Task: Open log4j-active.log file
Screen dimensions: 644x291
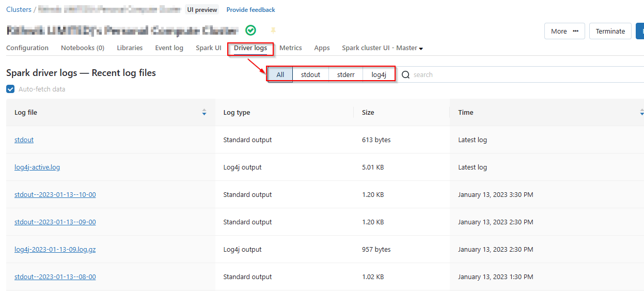Action: [x=37, y=167]
